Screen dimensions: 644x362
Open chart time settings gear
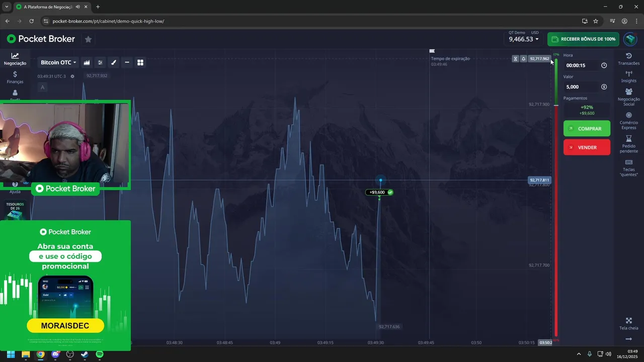pyautogui.click(x=72, y=76)
